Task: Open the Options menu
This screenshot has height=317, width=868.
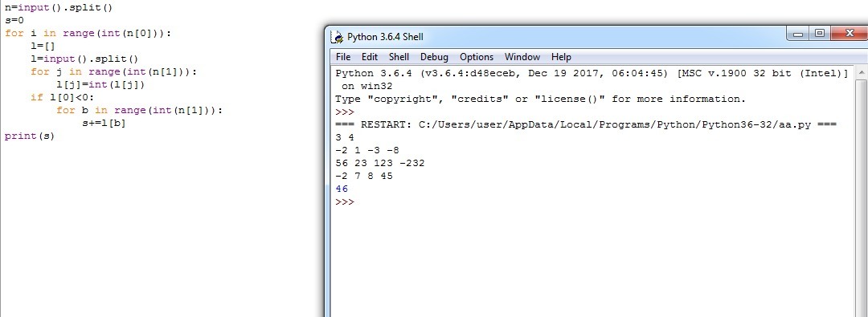Action: (x=477, y=57)
